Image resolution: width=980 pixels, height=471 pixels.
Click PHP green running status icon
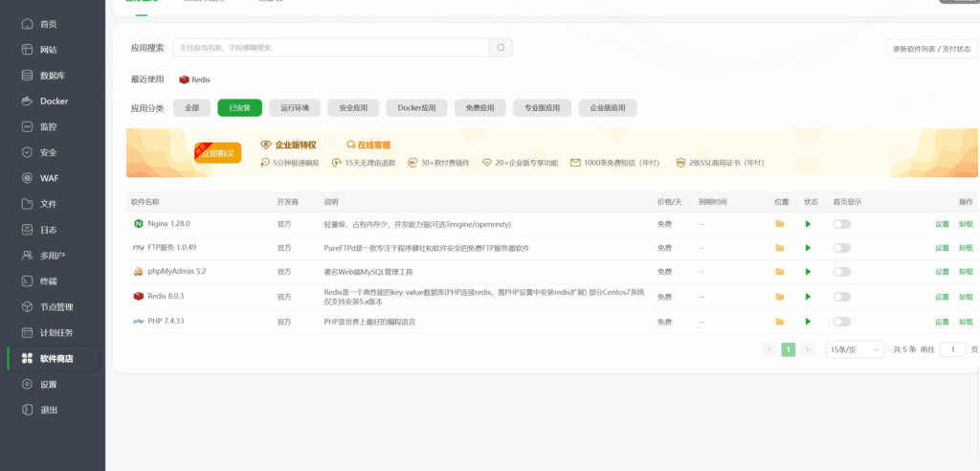coord(808,322)
